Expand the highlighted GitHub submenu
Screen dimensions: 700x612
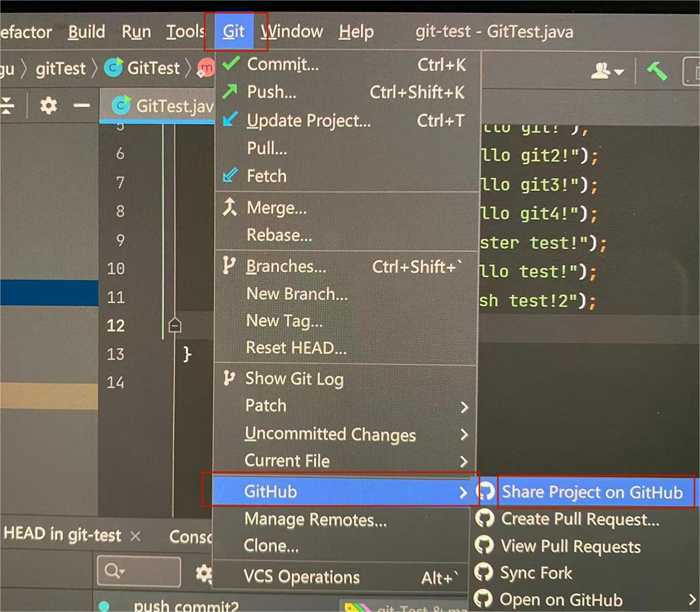pos(342,491)
